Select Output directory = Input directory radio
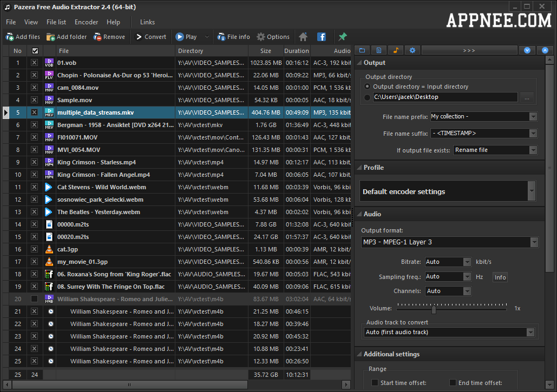The height and width of the screenshot is (392, 557). point(368,86)
